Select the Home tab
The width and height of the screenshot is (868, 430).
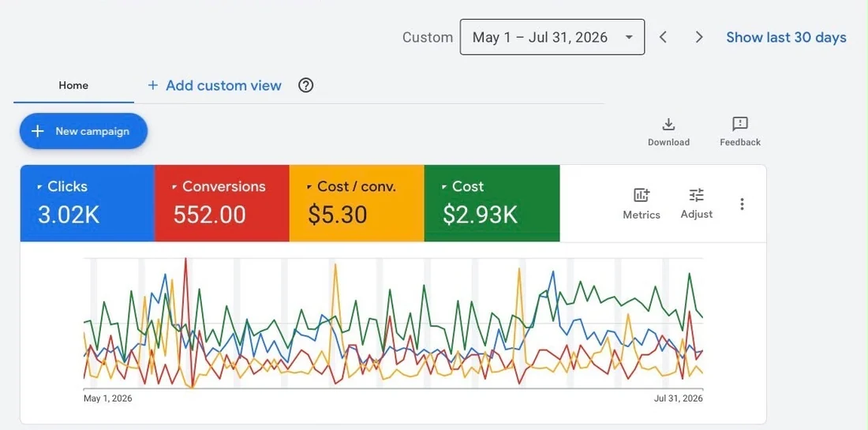[73, 85]
